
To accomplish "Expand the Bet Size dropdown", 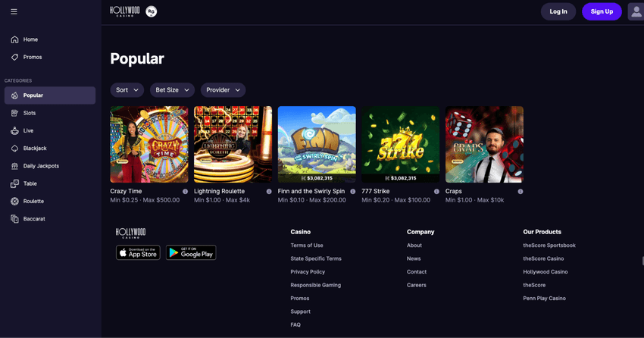I will click(172, 90).
